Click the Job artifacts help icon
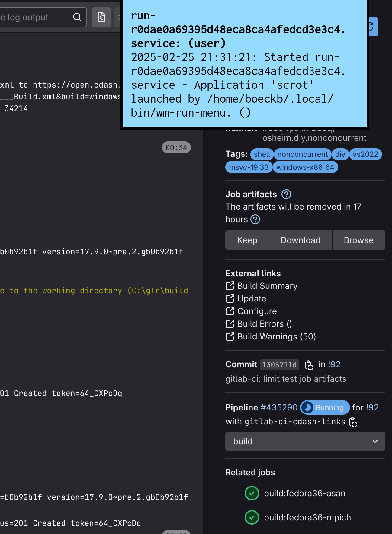This screenshot has height=534, width=392. pos(286,194)
